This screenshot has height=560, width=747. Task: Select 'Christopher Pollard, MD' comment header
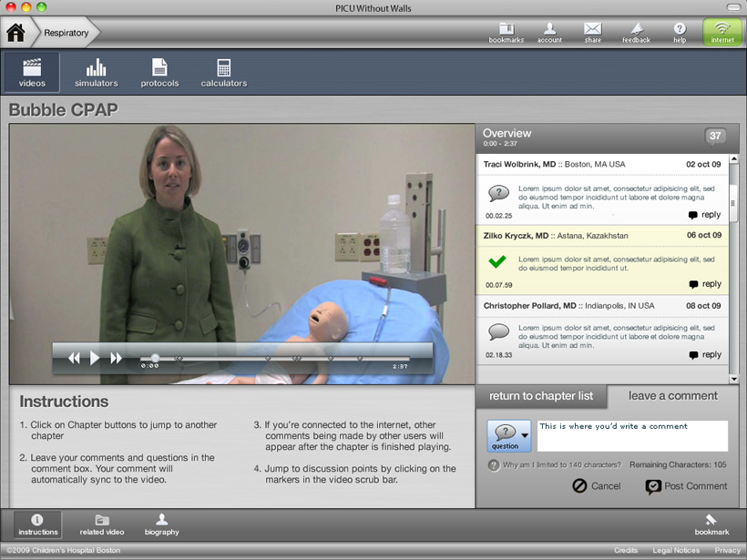coord(602,306)
